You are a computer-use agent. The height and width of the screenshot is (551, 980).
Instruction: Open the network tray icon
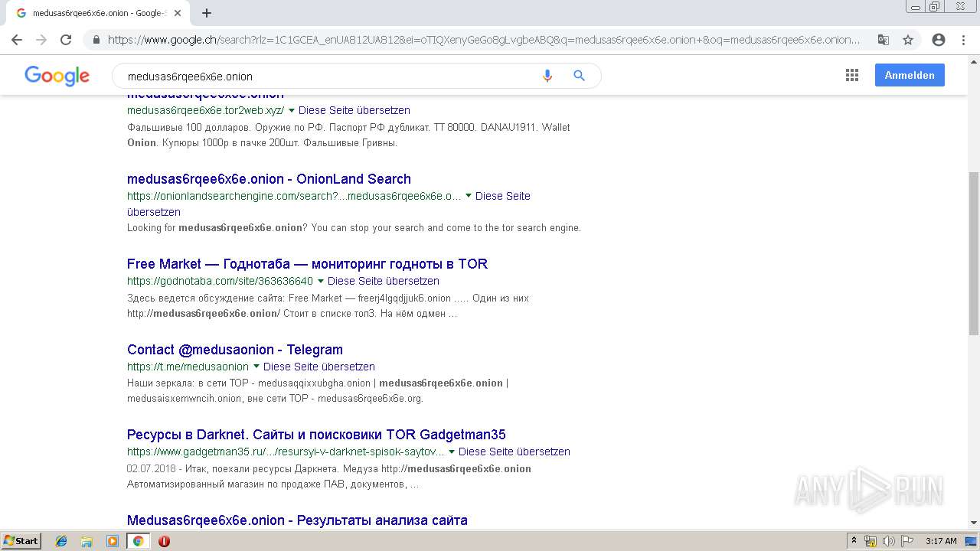click(x=871, y=541)
